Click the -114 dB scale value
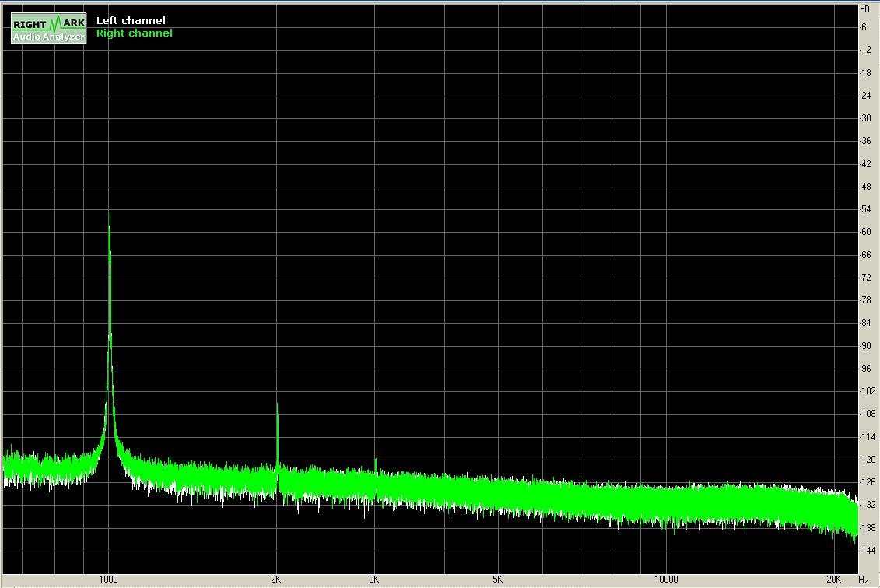 pyautogui.click(x=868, y=436)
